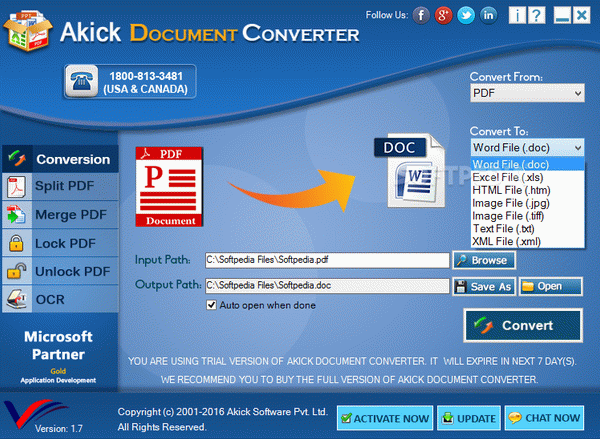The width and height of the screenshot is (600, 439).
Task: Click the ACTIVATE NOW button
Action: coord(385,418)
